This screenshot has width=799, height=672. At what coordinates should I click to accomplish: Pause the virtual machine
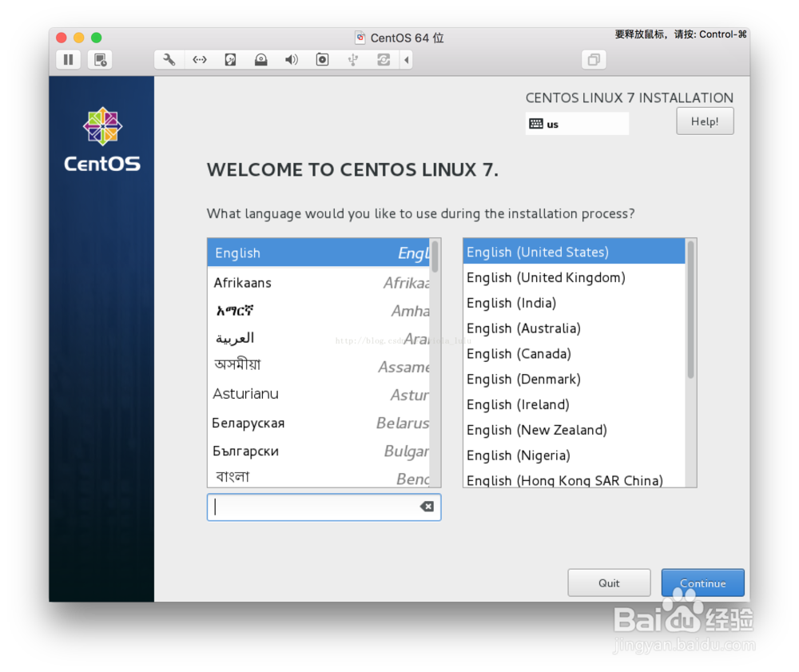pyautogui.click(x=68, y=60)
